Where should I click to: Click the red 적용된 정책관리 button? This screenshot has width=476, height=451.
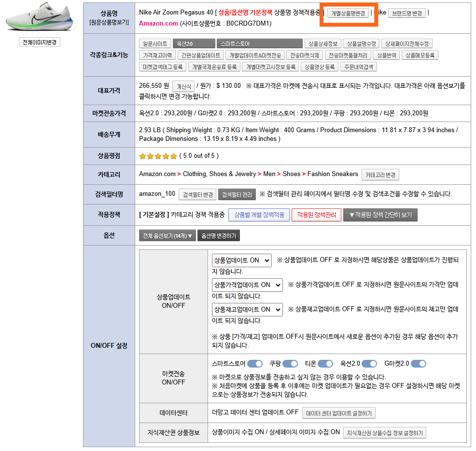pos(316,215)
